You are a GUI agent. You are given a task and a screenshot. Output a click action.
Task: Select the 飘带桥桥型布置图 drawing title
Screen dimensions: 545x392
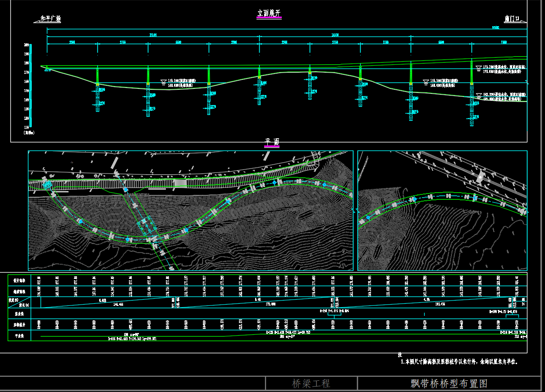tap(449, 383)
